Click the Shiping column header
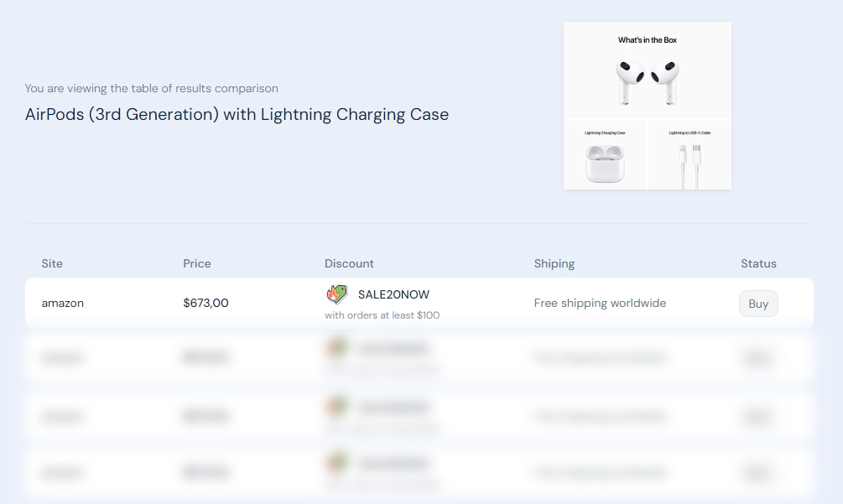The image size is (843, 504). tap(554, 262)
